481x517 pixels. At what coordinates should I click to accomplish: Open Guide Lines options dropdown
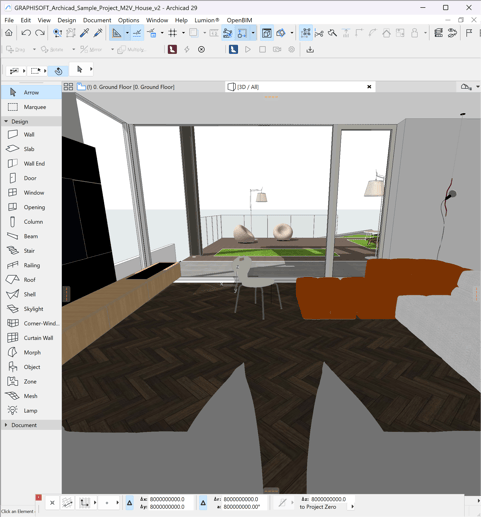point(127,33)
